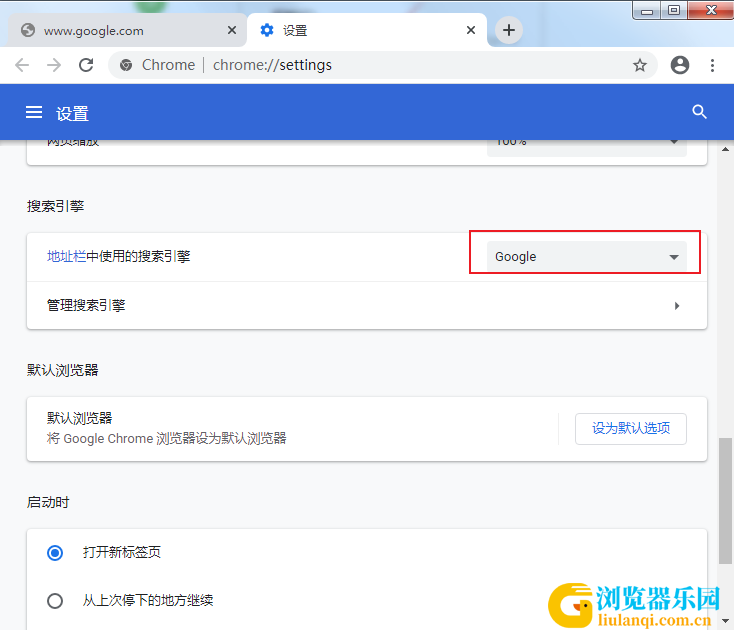Select 从上次停下的地方继续 radio option
This screenshot has height=630, width=734.
[55, 601]
